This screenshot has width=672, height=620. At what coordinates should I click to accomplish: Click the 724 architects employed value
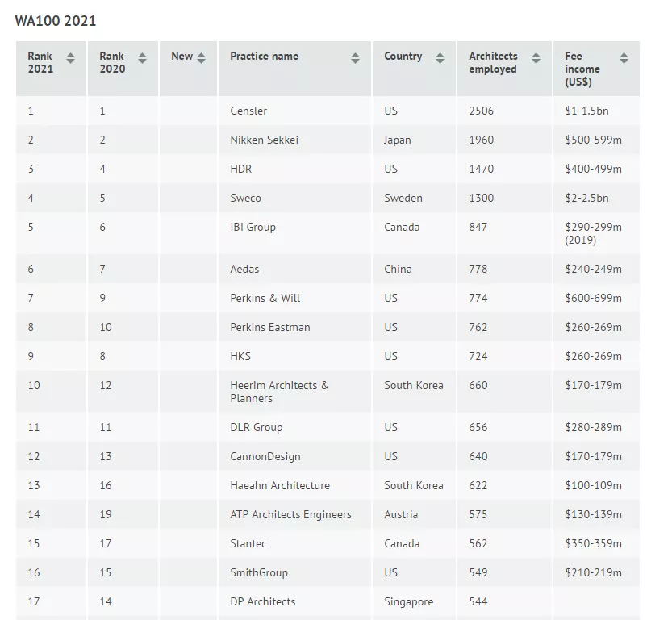point(478,356)
